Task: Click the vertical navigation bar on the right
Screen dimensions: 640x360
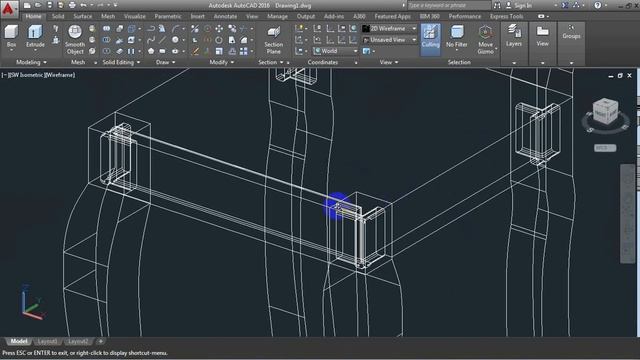Action: (628, 214)
